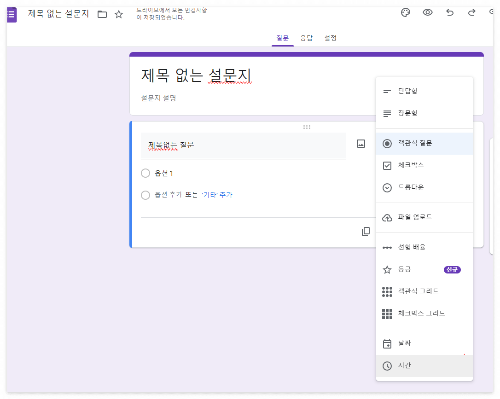Switch to the 설정 tab
The width and height of the screenshot is (500, 399).
[330, 38]
